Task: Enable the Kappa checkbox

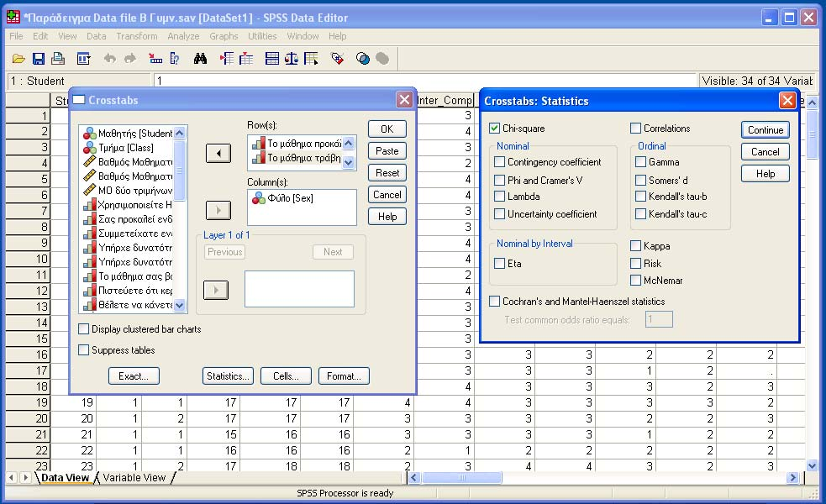Action: (636, 245)
